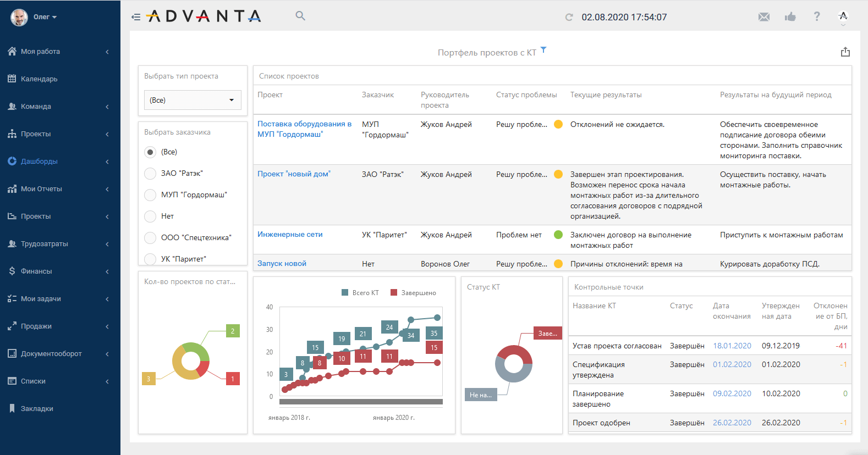Viewport: 868px width, 455px height.
Task: Click the Списки list icon
Action: 12,381
